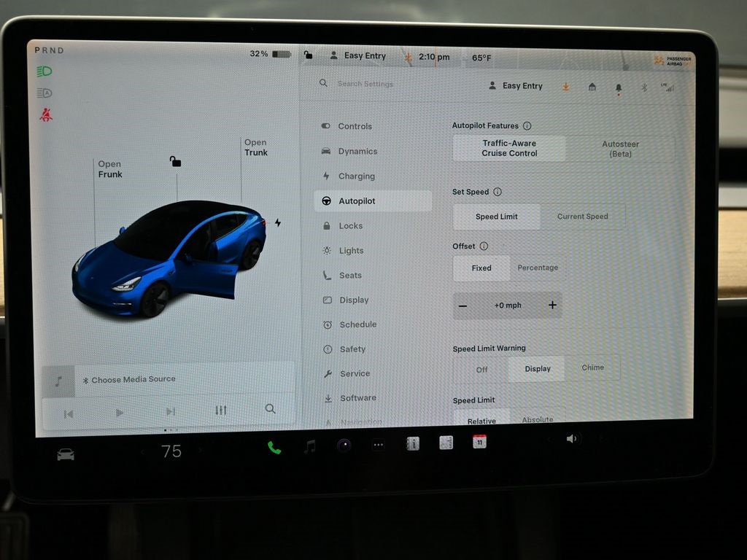Image resolution: width=747 pixels, height=560 pixels.
Task: Tap Open Frunk label
Action: click(x=110, y=169)
